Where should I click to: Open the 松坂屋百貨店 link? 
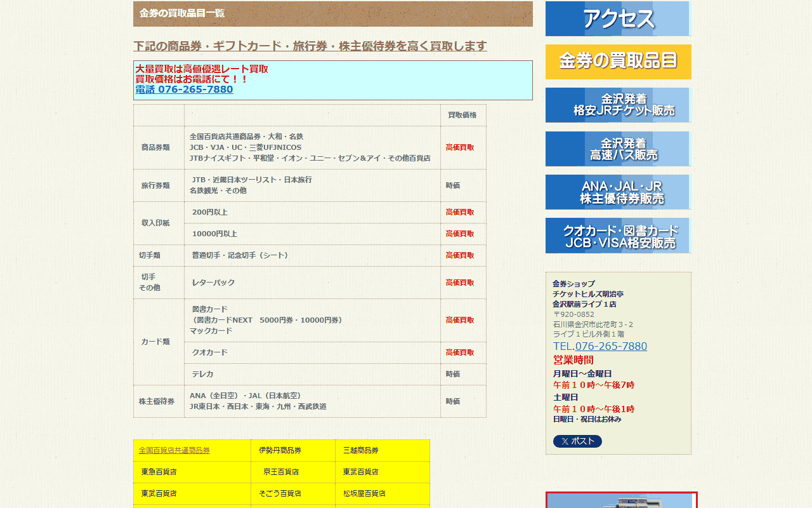coord(364,493)
